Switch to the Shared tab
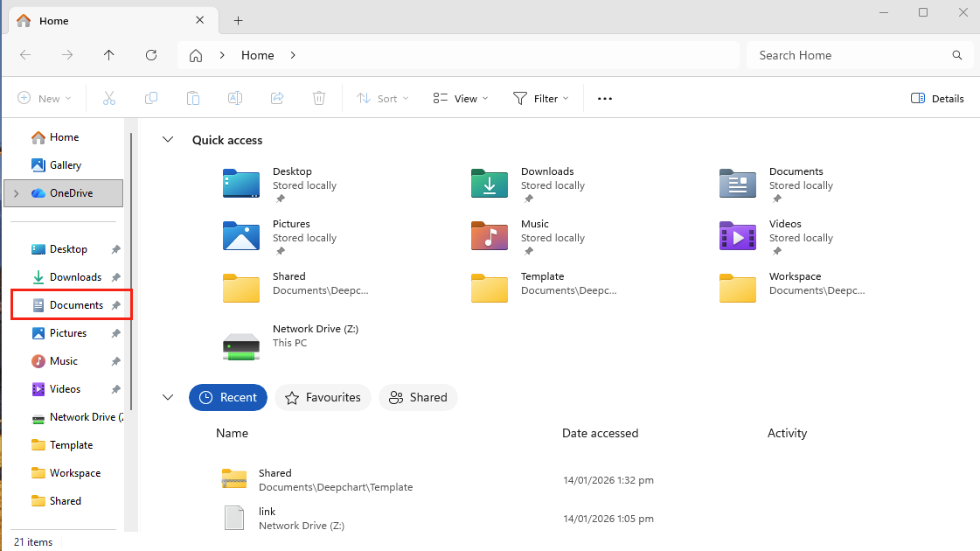 click(418, 397)
